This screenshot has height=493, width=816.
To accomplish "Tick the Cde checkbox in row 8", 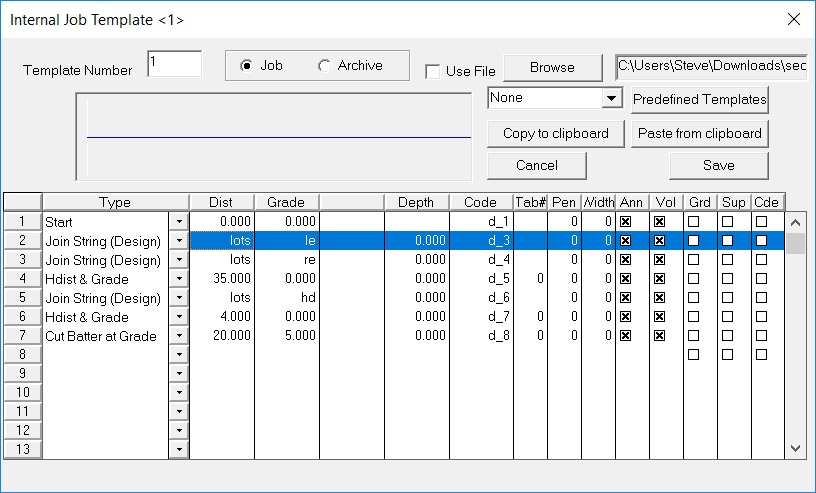I will coord(761,355).
